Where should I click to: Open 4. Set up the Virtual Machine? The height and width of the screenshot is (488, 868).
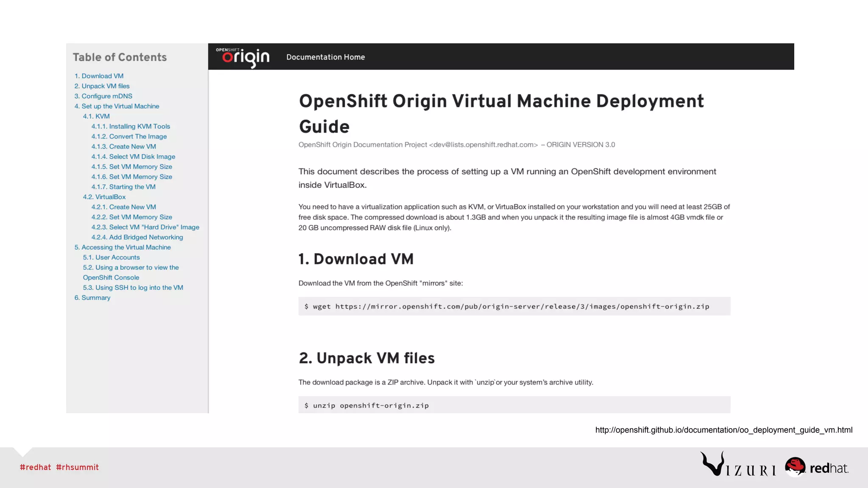tap(117, 106)
